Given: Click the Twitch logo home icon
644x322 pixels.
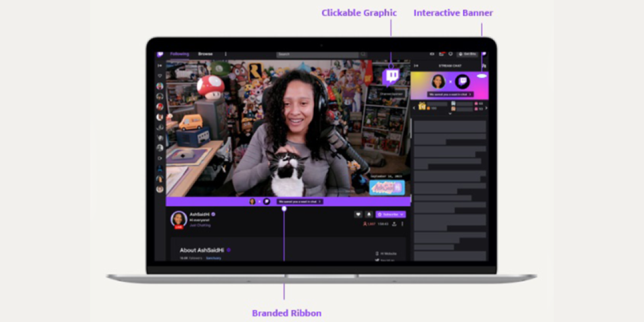Looking at the screenshot, I should click(160, 54).
